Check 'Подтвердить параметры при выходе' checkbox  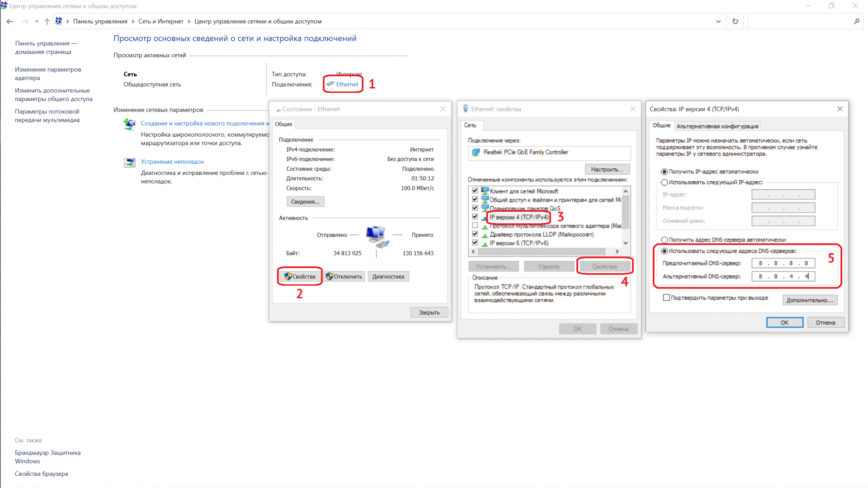(x=666, y=298)
